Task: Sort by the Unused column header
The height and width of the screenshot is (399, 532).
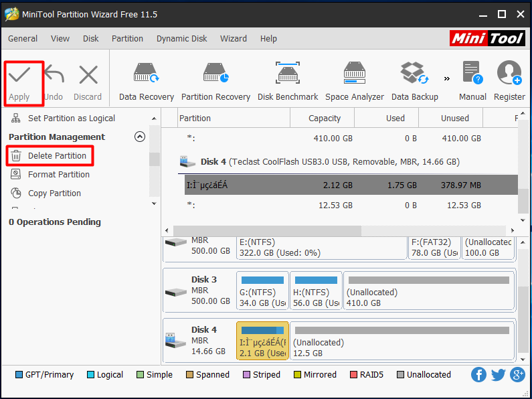Action: 450,118
